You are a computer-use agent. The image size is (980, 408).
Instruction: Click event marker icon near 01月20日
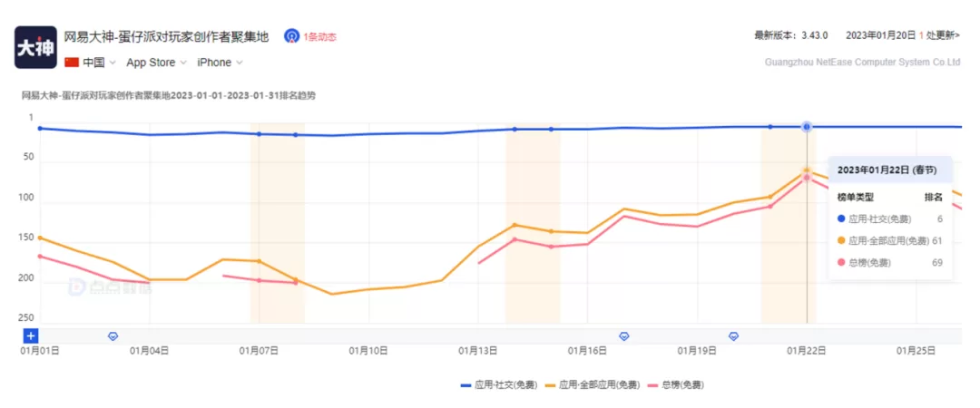pos(734,336)
